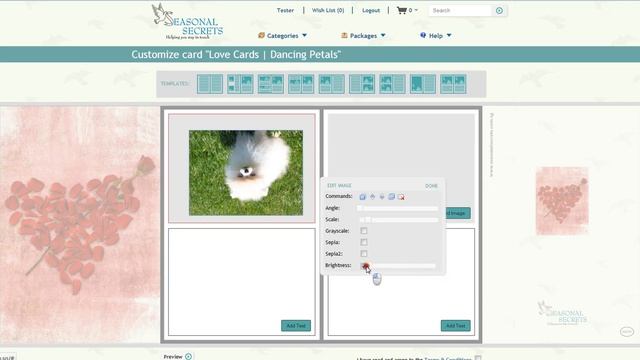Click the Help question mark icon
Screen dimensions: 640x360
point(423,36)
